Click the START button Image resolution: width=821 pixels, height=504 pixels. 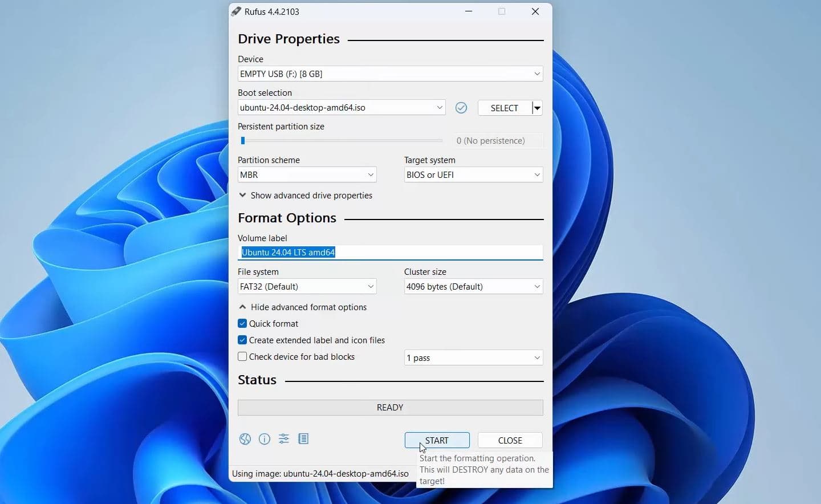coord(437,440)
